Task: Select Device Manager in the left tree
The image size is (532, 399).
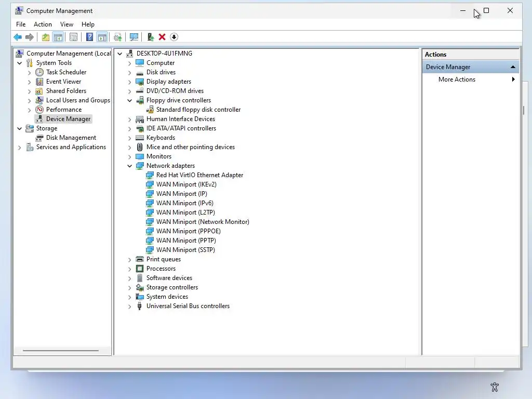Action: click(68, 119)
